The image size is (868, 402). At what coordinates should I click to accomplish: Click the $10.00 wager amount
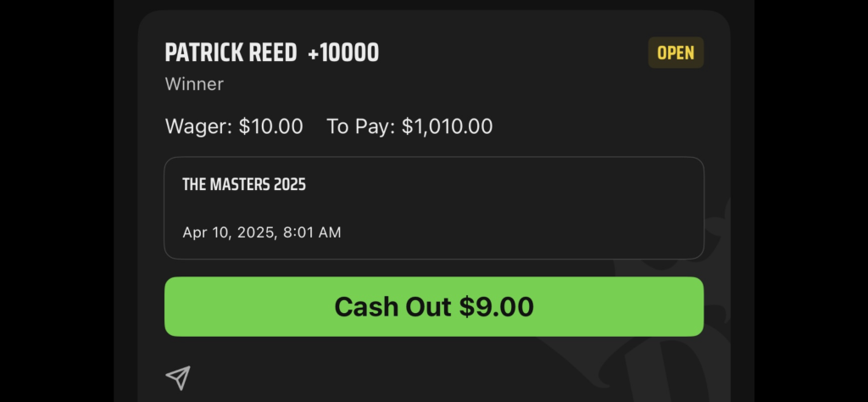[x=270, y=126]
